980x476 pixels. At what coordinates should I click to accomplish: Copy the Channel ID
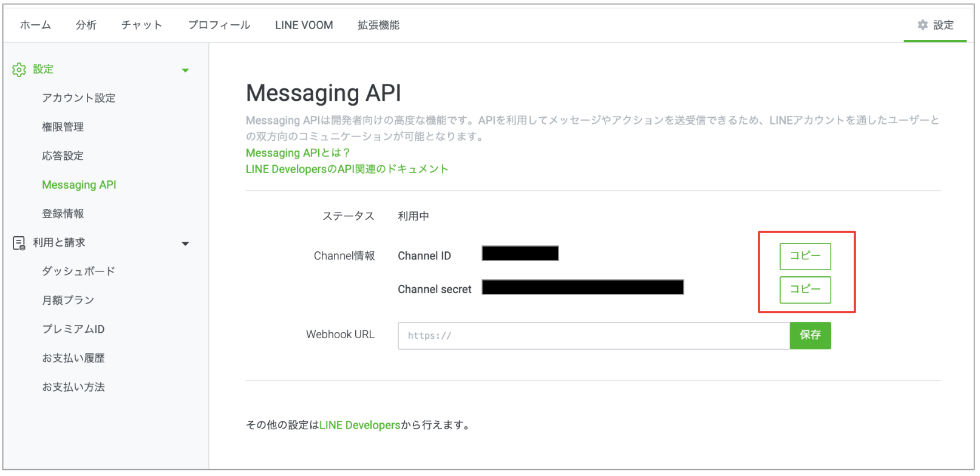pos(805,256)
